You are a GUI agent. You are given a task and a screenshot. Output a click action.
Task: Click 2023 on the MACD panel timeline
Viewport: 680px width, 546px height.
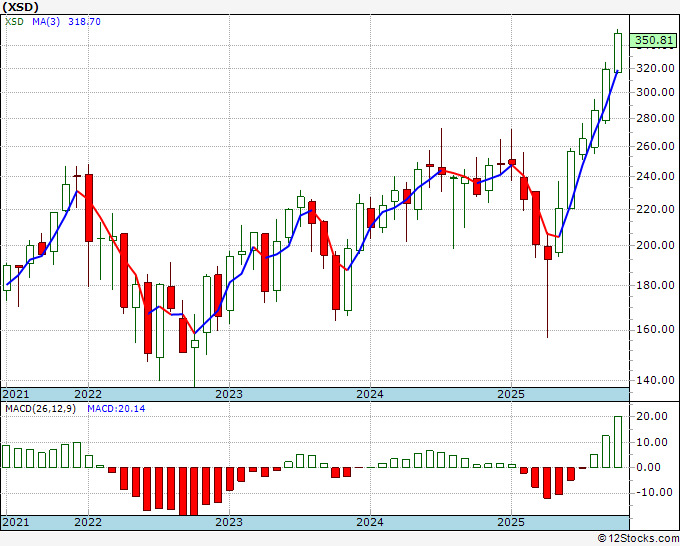click(x=229, y=522)
